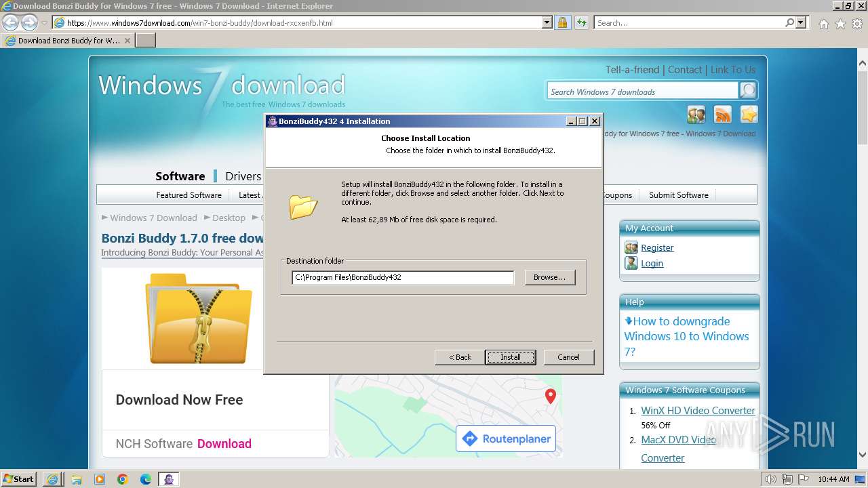Open the Contact link
868x488 pixels.
[x=685, y=70]
